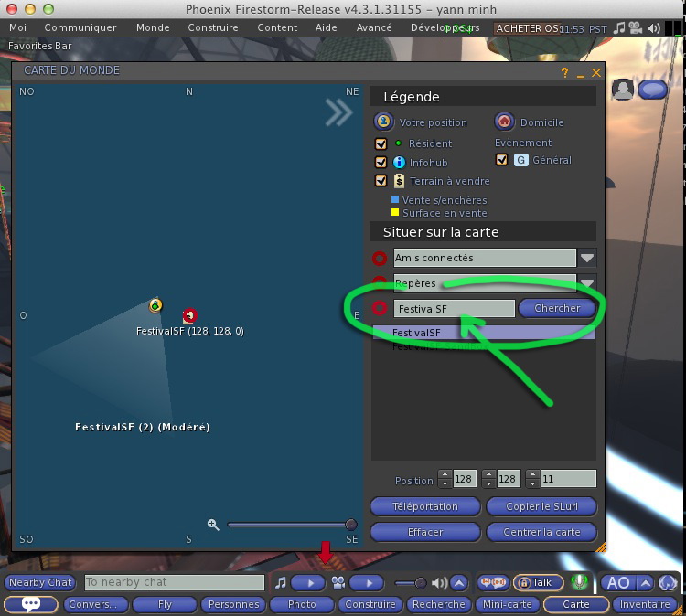Click the FestivalSF search input field
Screen dimensions: 686x616
tap(454, 309)
